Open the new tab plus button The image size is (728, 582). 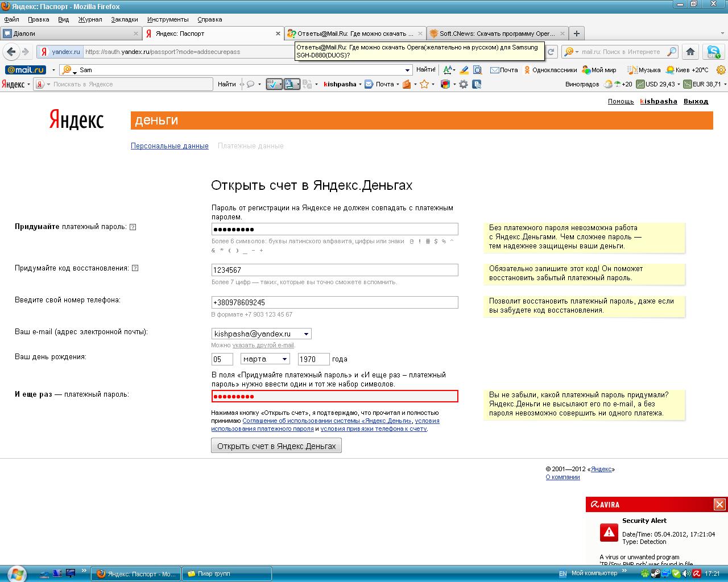(x=577, y=34)
